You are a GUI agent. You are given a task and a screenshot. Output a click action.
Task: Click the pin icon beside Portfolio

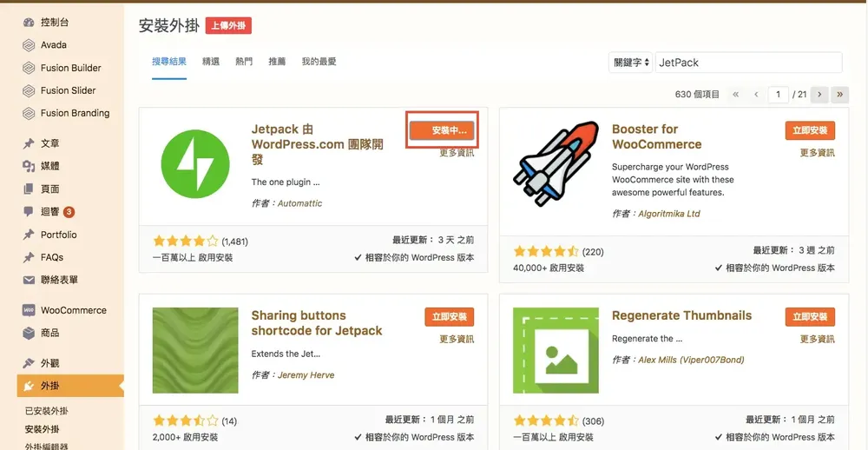[x=29, y=235]
